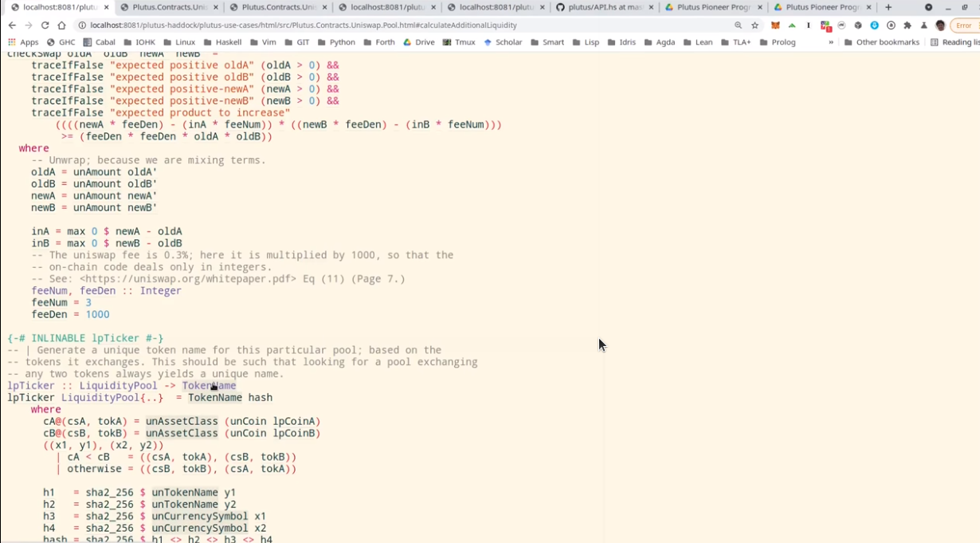Open the Extensions puzzle piece menu
Screen dimensions: 980x543
[907, 26]
